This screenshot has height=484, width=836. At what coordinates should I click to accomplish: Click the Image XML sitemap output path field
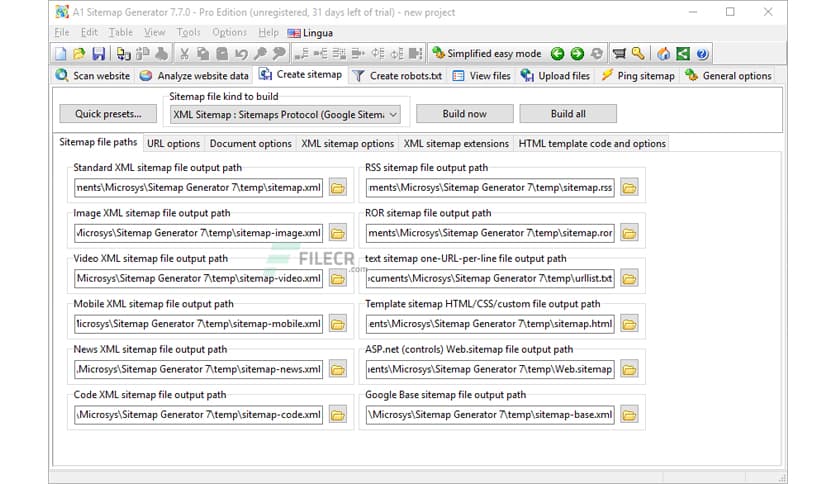click(x=198, y=233)
